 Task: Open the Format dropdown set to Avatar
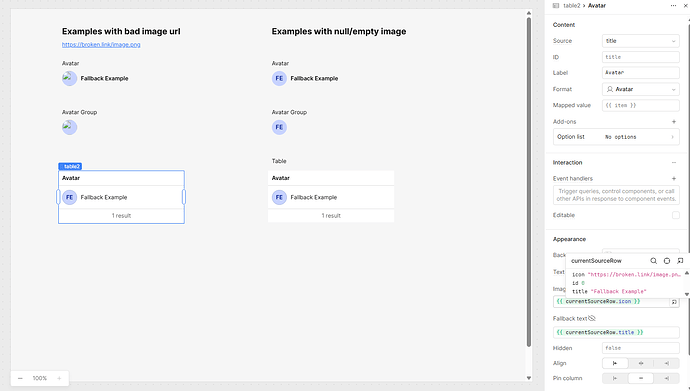pos(641,89)
